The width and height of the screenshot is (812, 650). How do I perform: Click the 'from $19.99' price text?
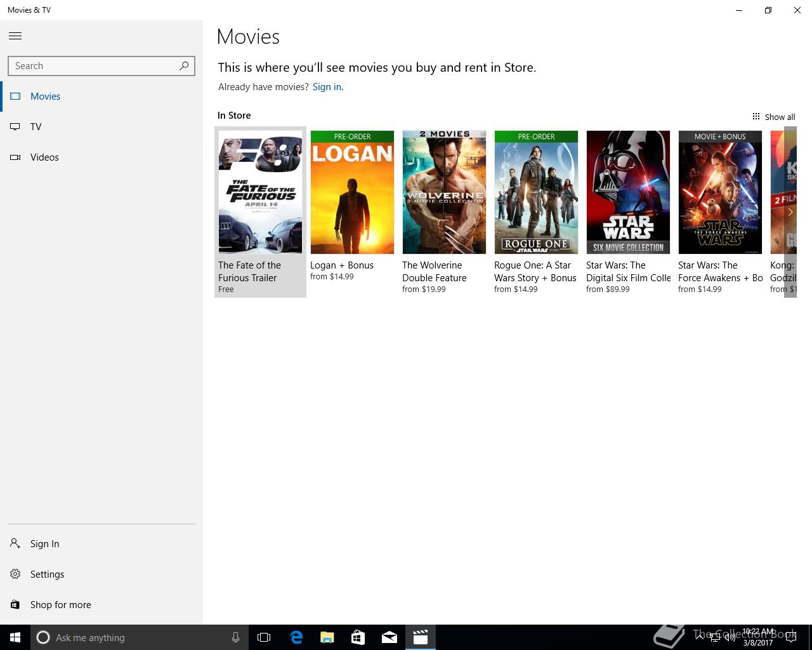[x=424, y=289]
